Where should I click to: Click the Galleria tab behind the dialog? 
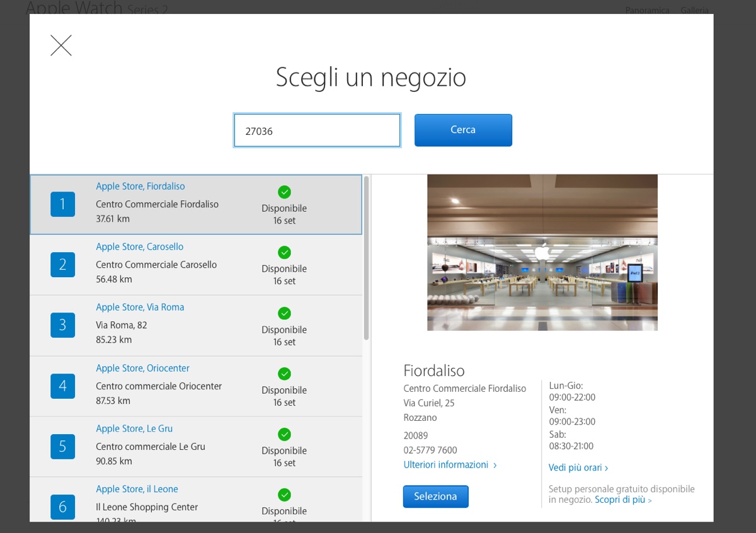pyautogui.click(x=694, y=10)
